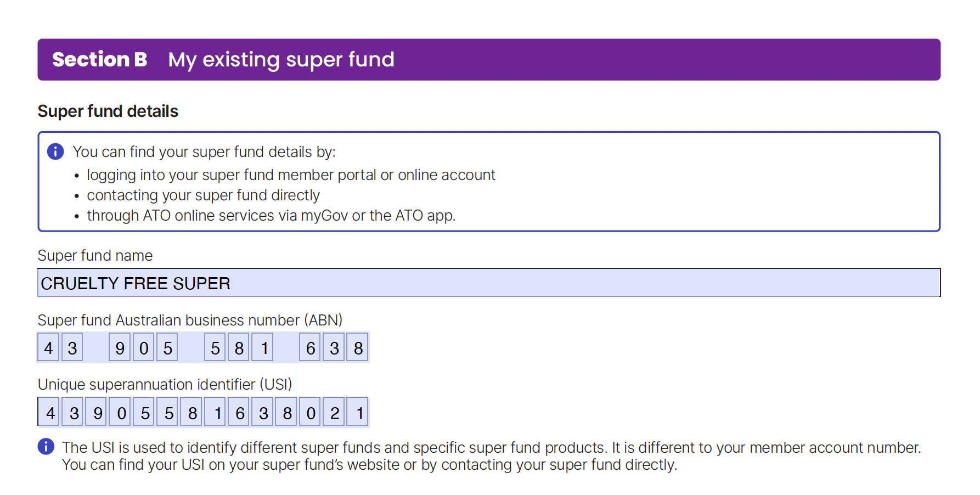Click the ABN box containing 1
The height and width of the screenshot is (495, 980).
pyautogui.click(x=263, y=348)
